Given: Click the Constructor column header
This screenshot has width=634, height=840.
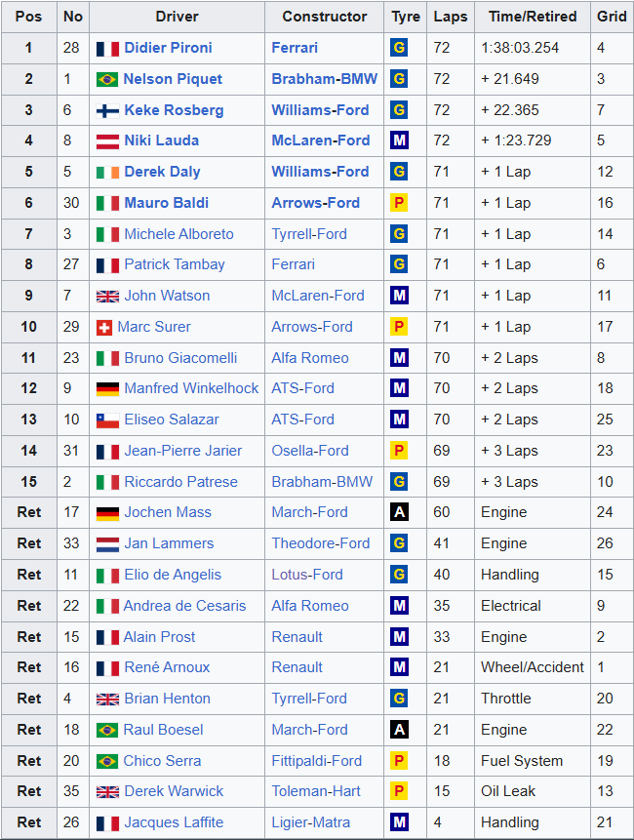Looking at the screenshot, I should (325, 17).
